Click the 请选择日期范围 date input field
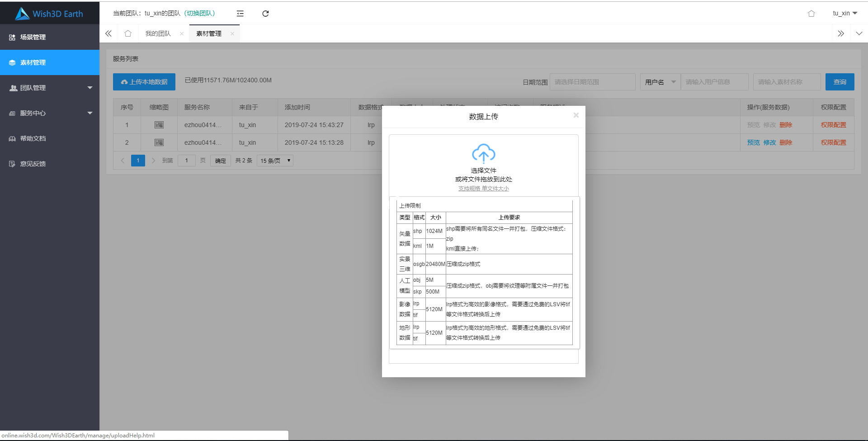868x441 pixels. [592, 82]
